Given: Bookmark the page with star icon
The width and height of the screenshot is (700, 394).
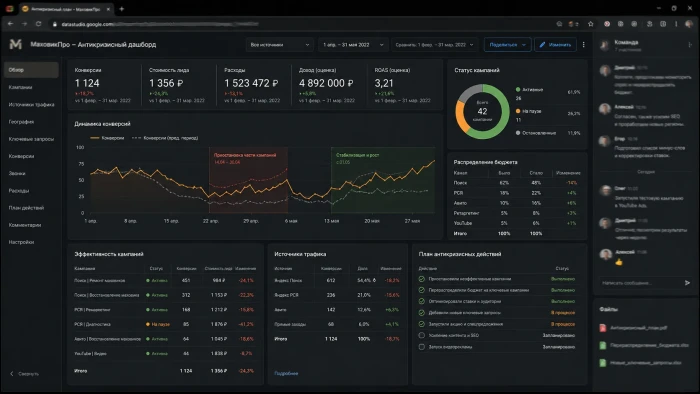Looking at the screenshot, I should pyautogui.click(x=591, y=24).
